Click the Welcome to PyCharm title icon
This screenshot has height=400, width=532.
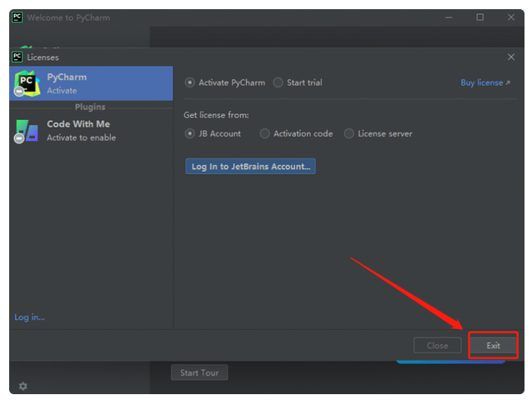(18, 17)
